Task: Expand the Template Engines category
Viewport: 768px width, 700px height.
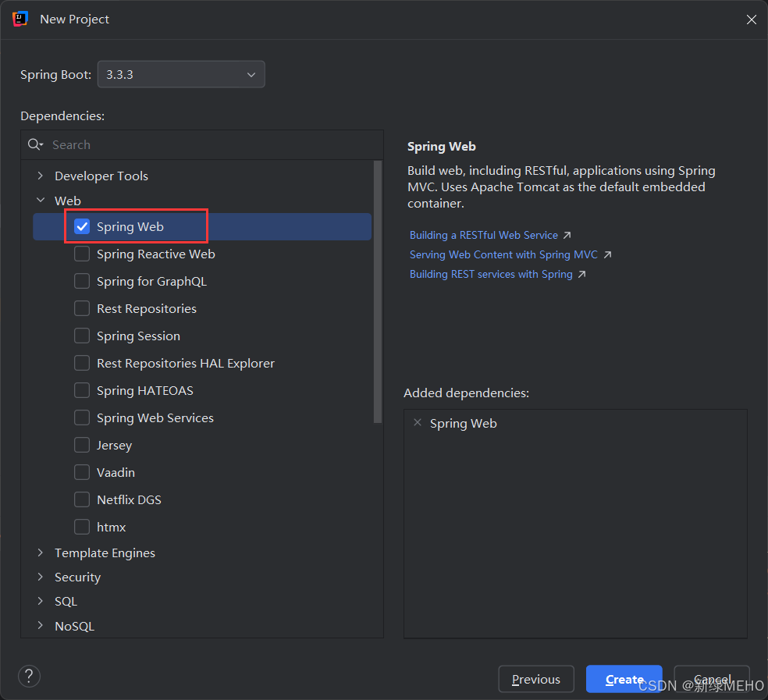Action: pos(41,553)
